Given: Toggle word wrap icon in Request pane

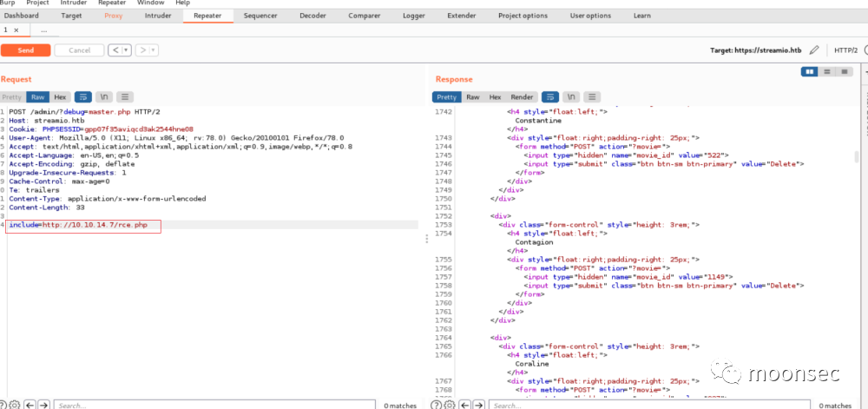Looking at the screenshot, I should (83, 97).
